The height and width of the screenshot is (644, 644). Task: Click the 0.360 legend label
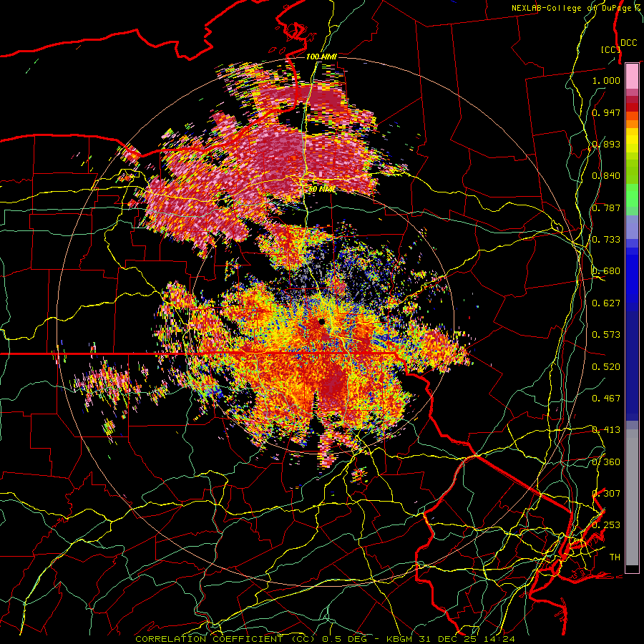coord(606,462)
